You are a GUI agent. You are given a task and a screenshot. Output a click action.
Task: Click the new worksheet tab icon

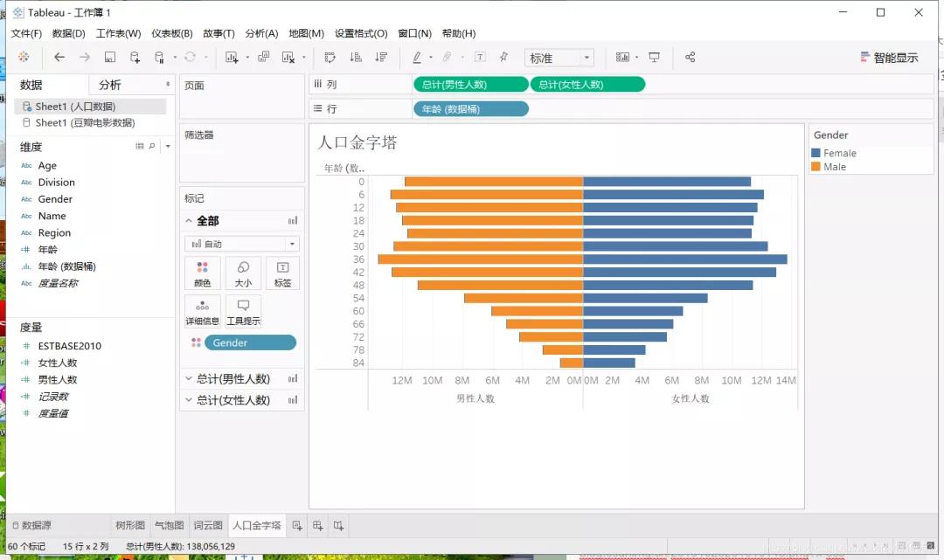297,526
